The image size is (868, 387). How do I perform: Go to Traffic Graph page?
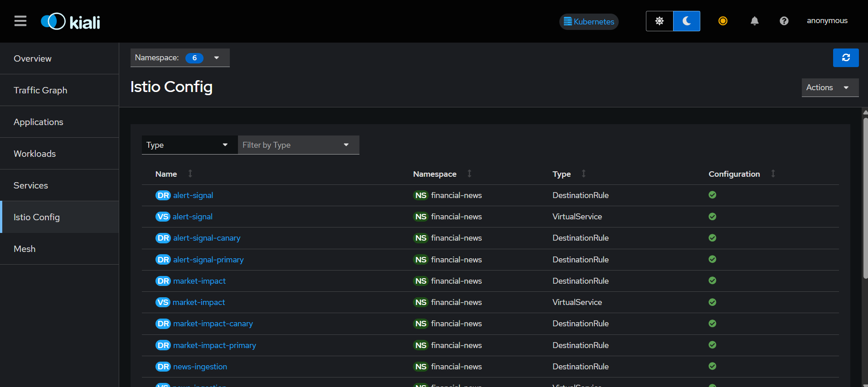click(40, 90)
